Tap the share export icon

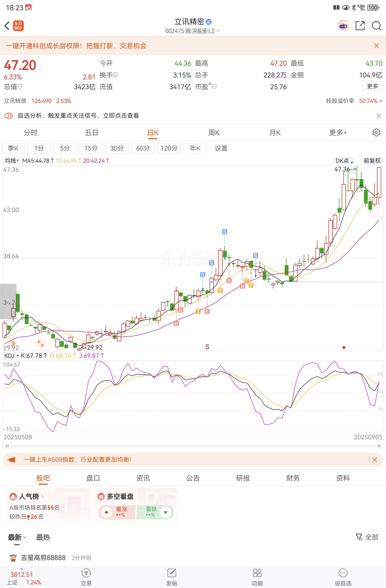click(360, 26)
